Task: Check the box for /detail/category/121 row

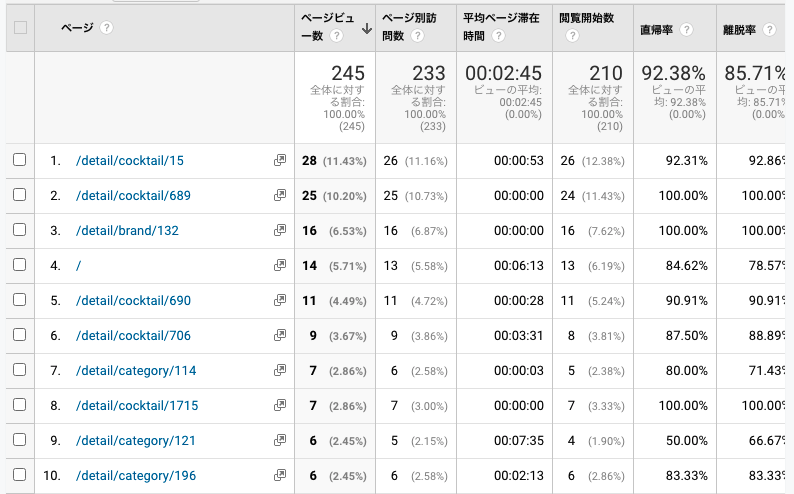Action: [19, 441]
